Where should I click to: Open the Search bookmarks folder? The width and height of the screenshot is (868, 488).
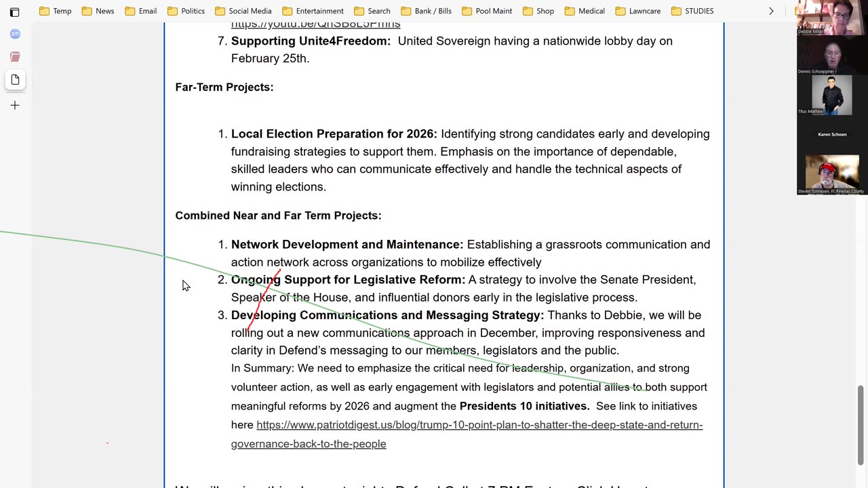click(372, 11)
